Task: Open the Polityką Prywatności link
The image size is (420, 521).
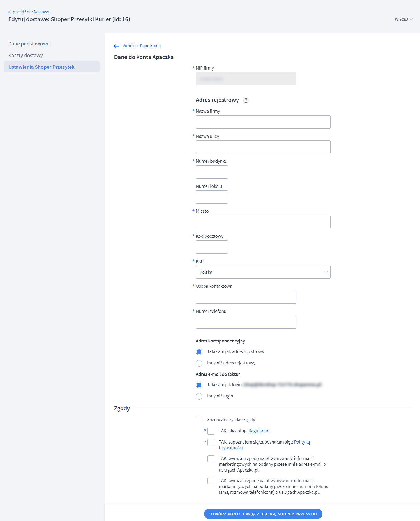Action: (x=302, y=442)
